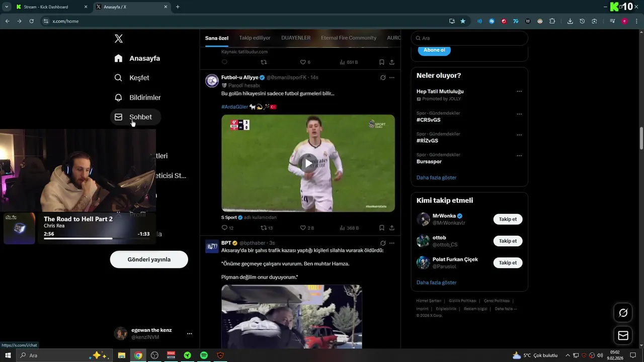
Task: Toggle the bookmark star in the address bar
Action: [463, 21]
